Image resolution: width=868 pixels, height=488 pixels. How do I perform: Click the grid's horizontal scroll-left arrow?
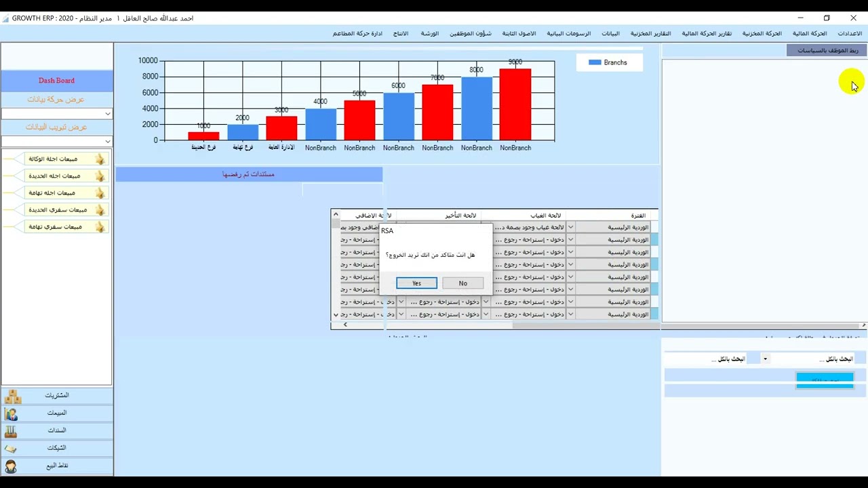point(345,325)
